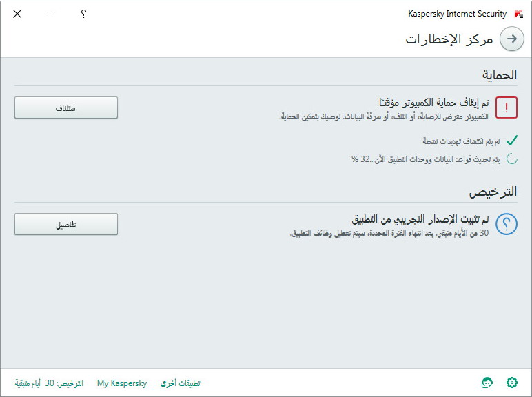Click the تفاصيل details button
This screenshot has height=397, width=532.
(66, 224)
